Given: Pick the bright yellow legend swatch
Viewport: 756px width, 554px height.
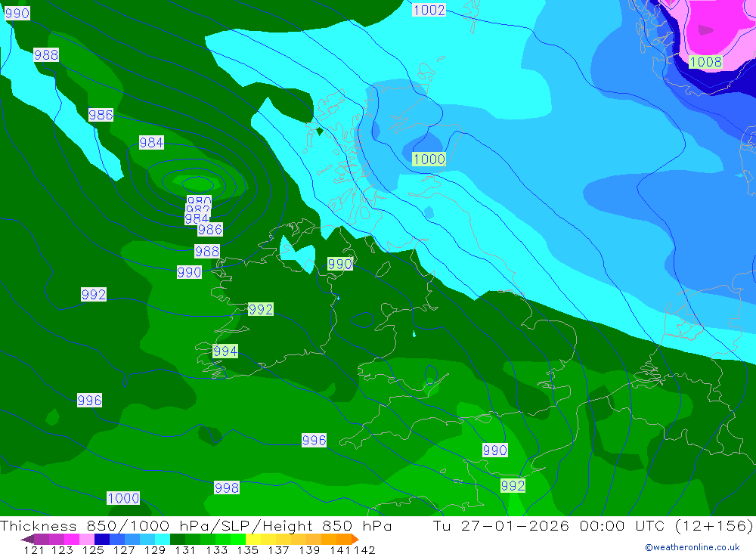Looking at the screenshot, I should tap(253, 539).
